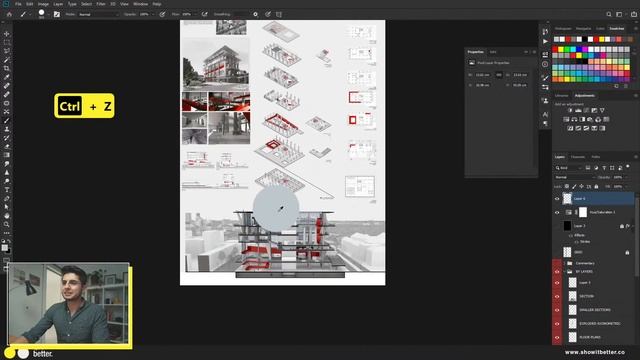Hide the SECTION layer
Screen dimensions: 640x360
pyautogui.click(x=557, y=296)
